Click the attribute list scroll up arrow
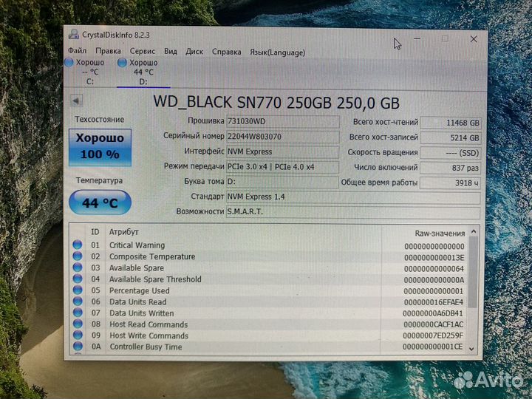The width and height of the screenshot is (532, 399). click(474, 232)
